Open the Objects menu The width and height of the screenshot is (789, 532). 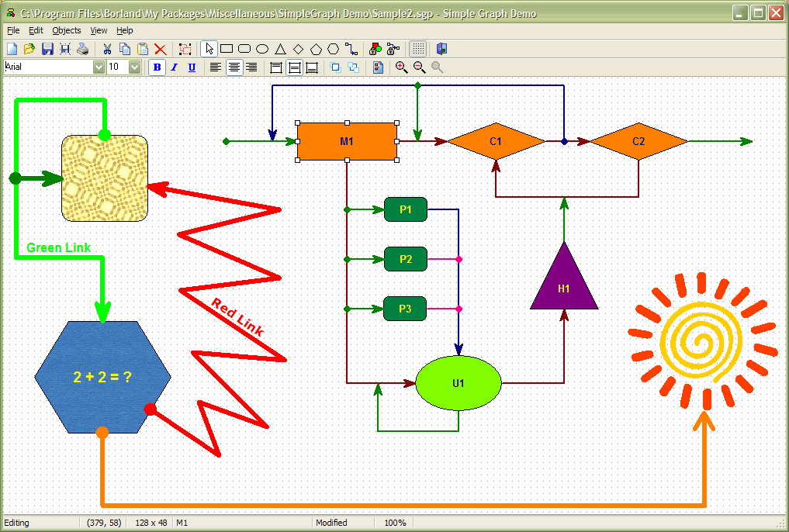click(x=67, y=30)
